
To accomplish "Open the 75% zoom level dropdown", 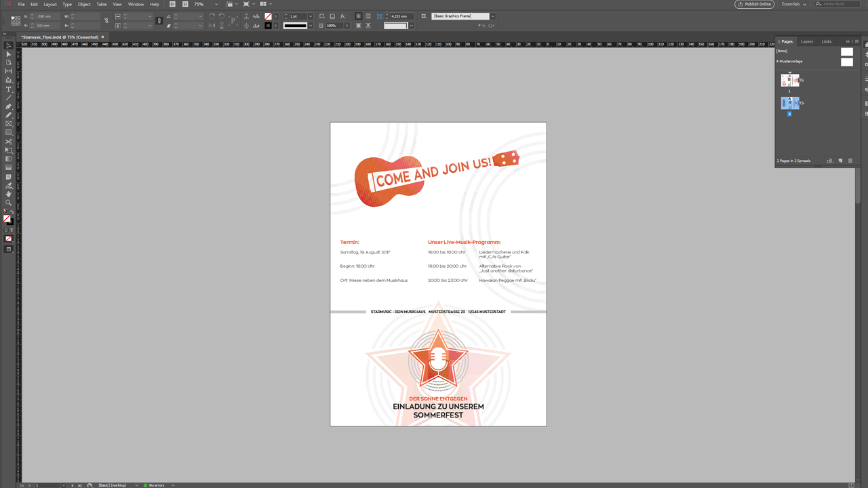I will 216,4.
